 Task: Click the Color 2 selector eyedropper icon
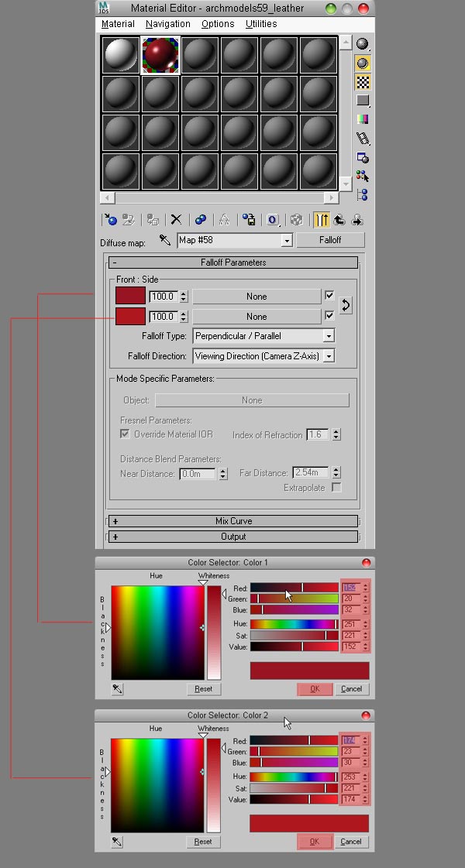117,842
